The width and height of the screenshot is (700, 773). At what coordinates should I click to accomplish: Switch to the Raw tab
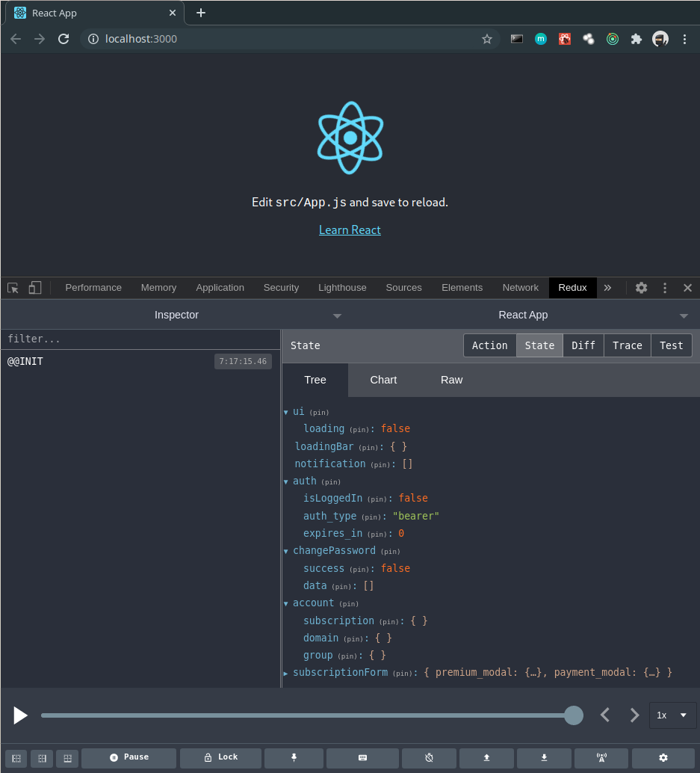pos(452,380)
